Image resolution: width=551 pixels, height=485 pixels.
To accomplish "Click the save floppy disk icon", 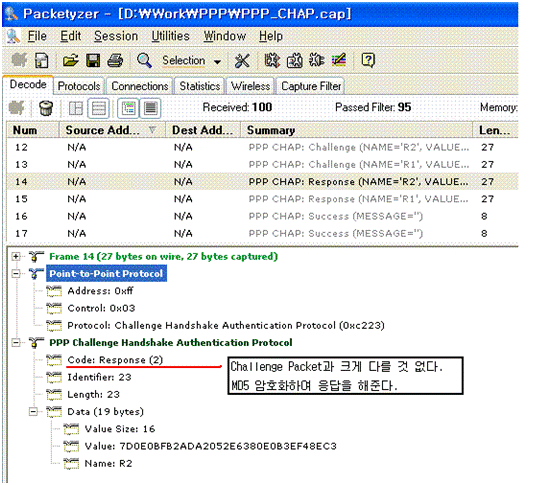I will tap(93, 60).
